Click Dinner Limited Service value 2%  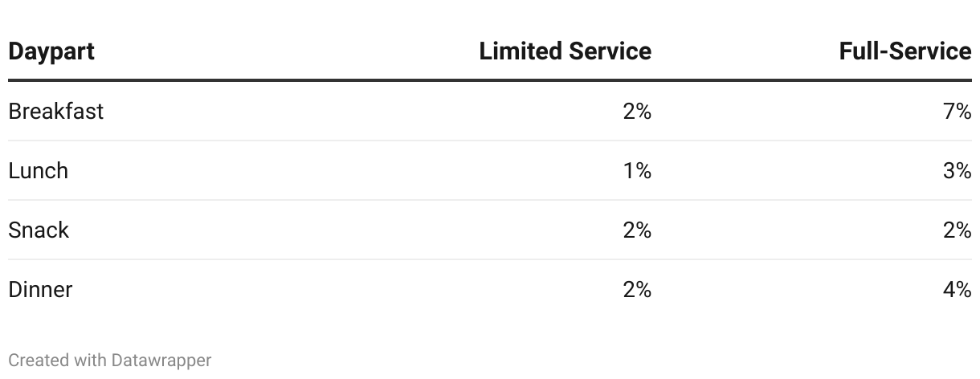click(x=637, y=289)
